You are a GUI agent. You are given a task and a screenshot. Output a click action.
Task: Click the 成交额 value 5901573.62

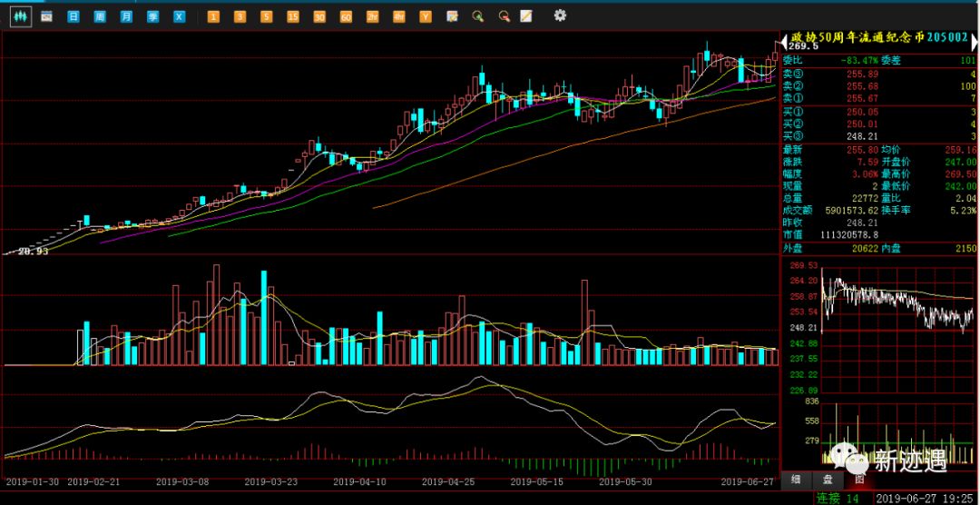[x=852, y=210]
